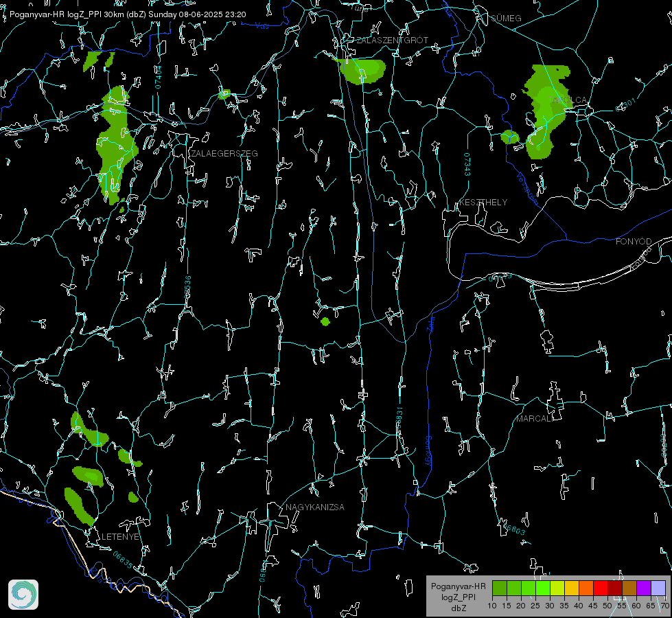Click the TAPOLCA city label

coord(568,100)
